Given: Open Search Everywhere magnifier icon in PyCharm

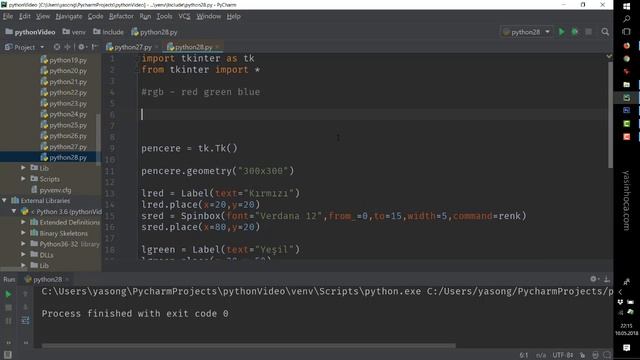Looking at the screenshot, I should (605, 32).
